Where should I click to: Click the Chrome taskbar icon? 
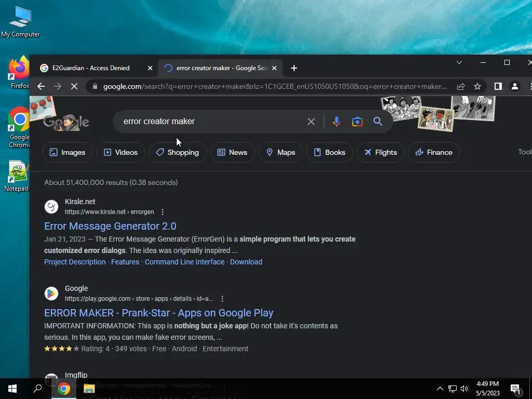click(x=63, y=389)
